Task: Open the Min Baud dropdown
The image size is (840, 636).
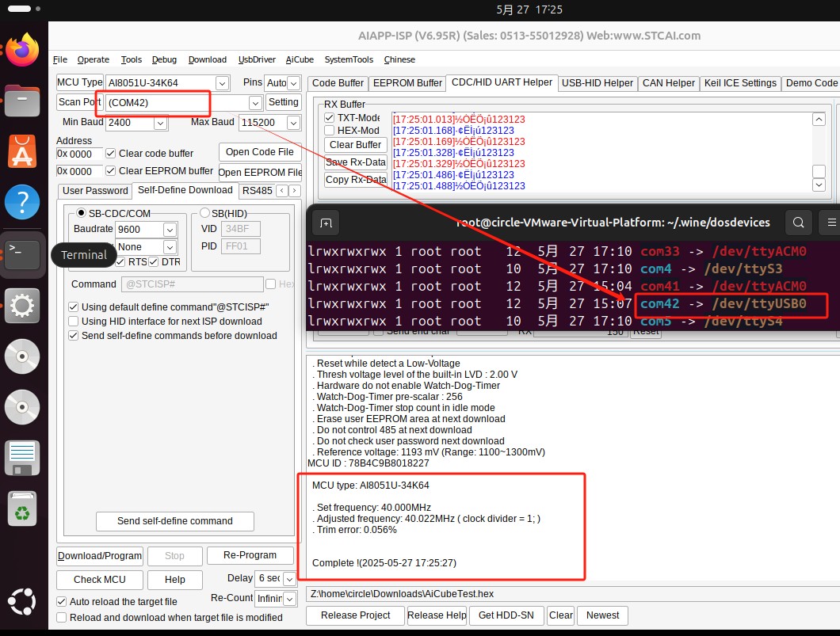Action: (x=160, y=123)
